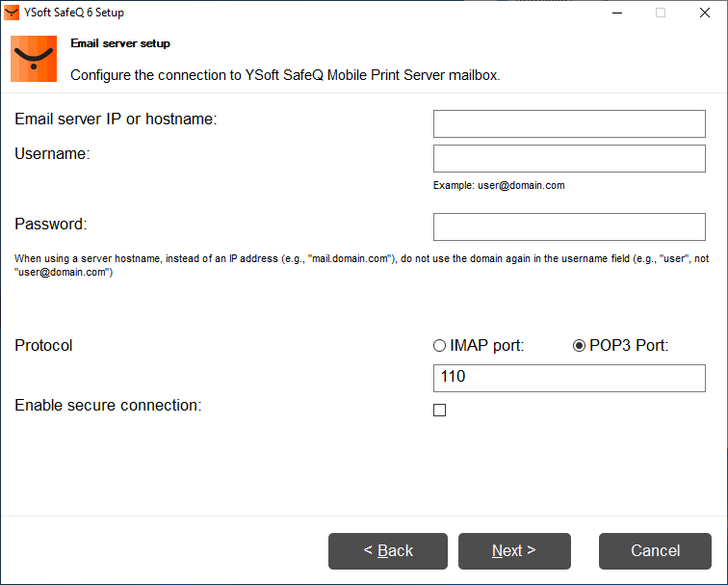Viewport: 728px width, 585px height.
Task: Click the 'Protocol' label
Action: (x=43, y=345)
